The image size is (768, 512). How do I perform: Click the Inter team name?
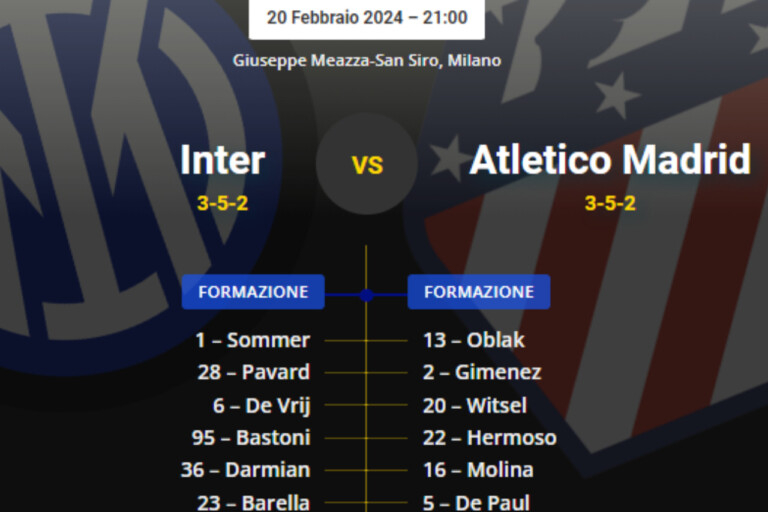222,160
